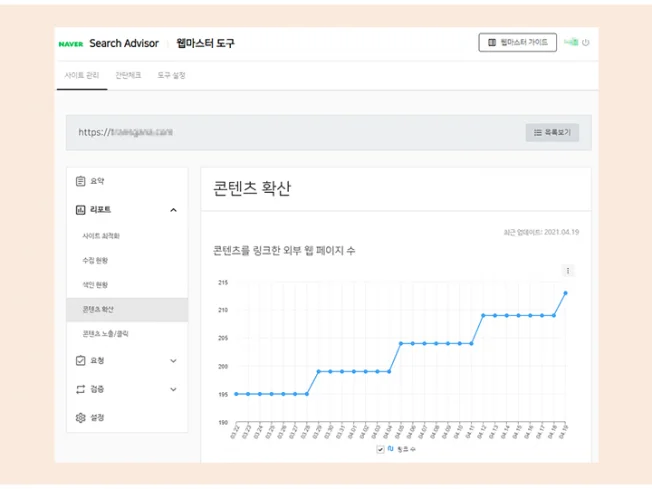Click the site URL starting with https://
The height and width of the screenshot is (489, 652).
tap(126, 132)
